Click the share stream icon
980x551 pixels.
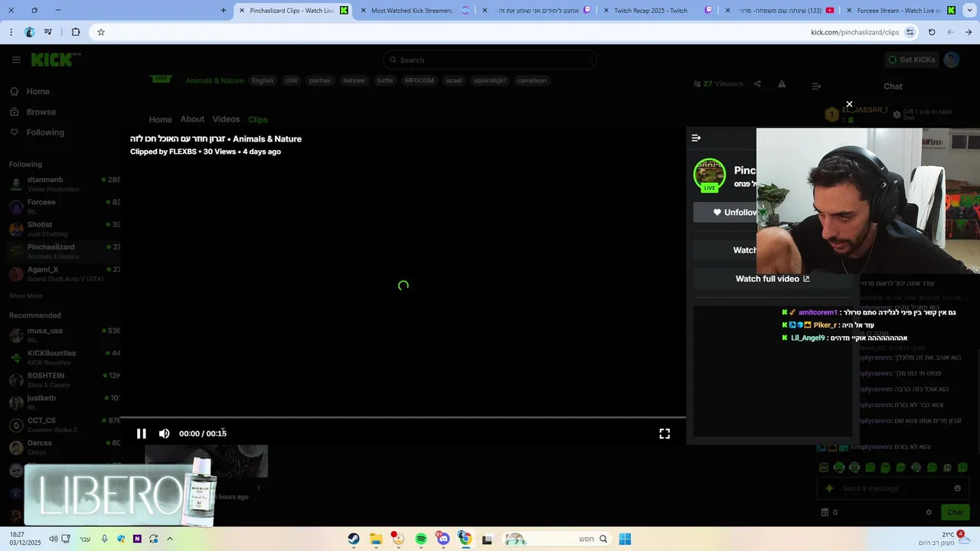[757, 84]
